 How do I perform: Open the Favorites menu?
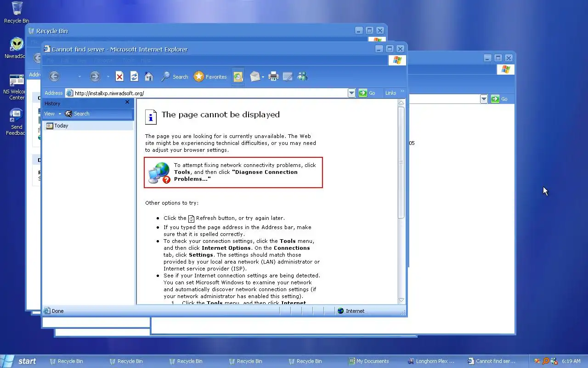point(104,60)
